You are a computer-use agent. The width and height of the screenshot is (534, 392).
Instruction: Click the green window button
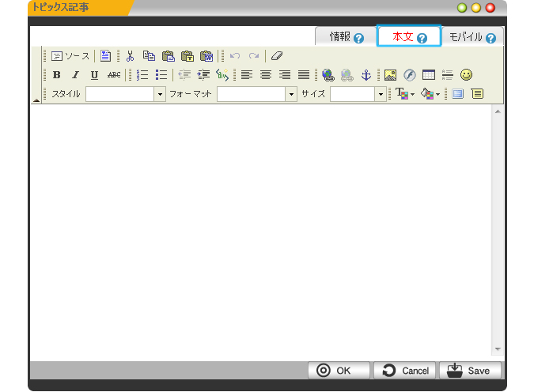point(462,8)
